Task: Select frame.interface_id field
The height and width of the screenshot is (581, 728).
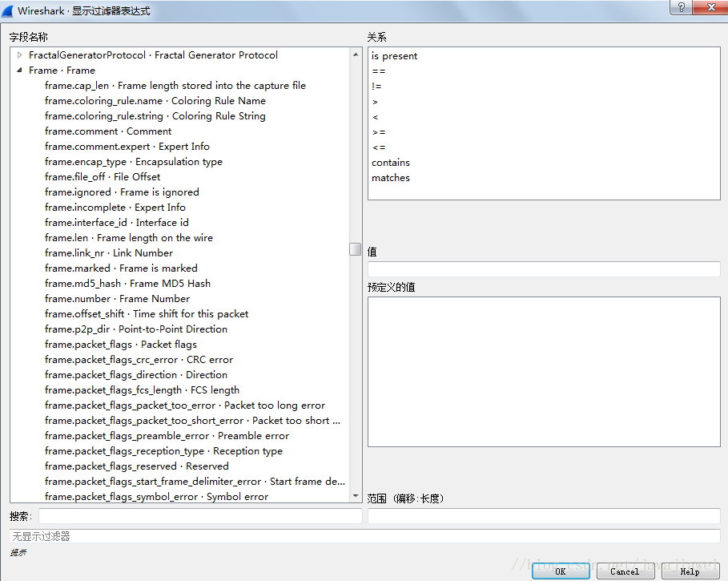Action: [x=117, y=223]
